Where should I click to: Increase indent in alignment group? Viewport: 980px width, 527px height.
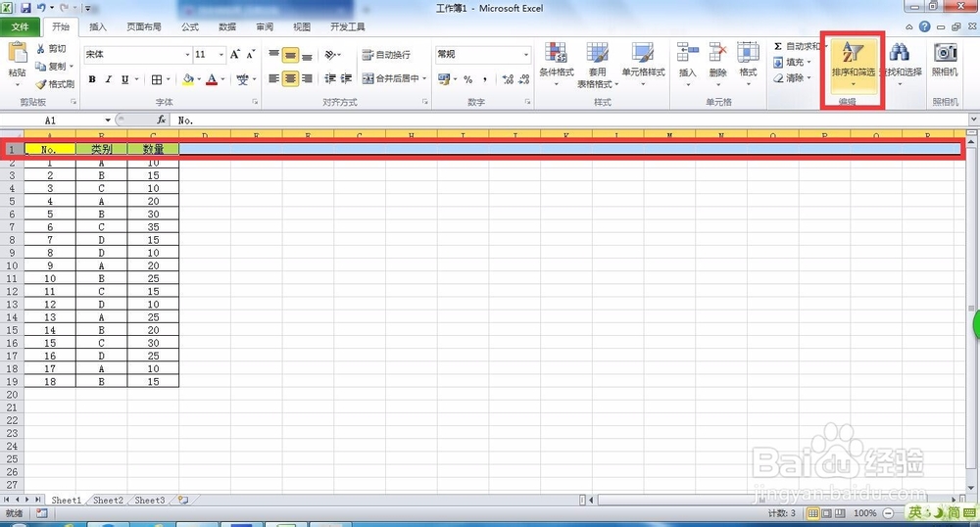pos(346,78)
